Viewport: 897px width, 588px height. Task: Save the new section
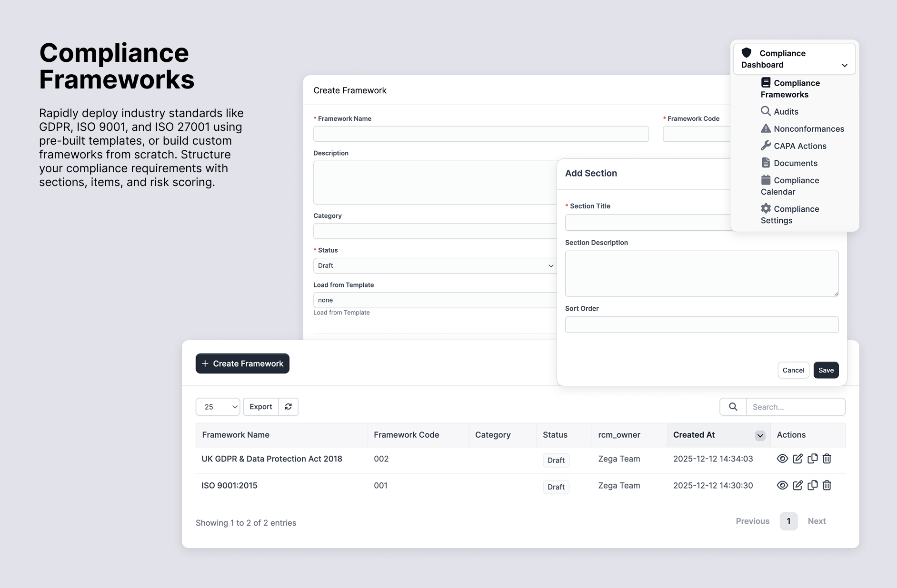point(826,370)
